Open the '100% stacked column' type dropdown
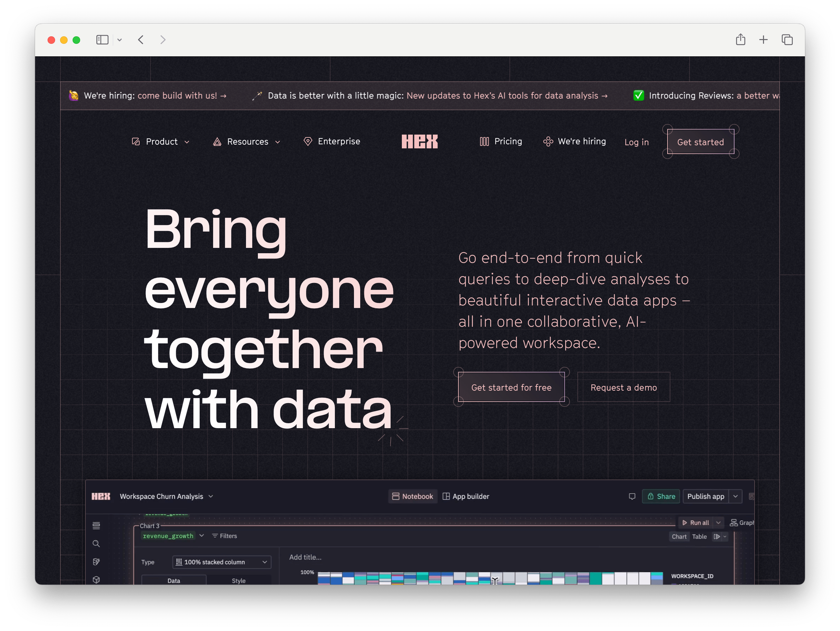Viewport: 840px width, 631px height. click(x=222, y=562)
